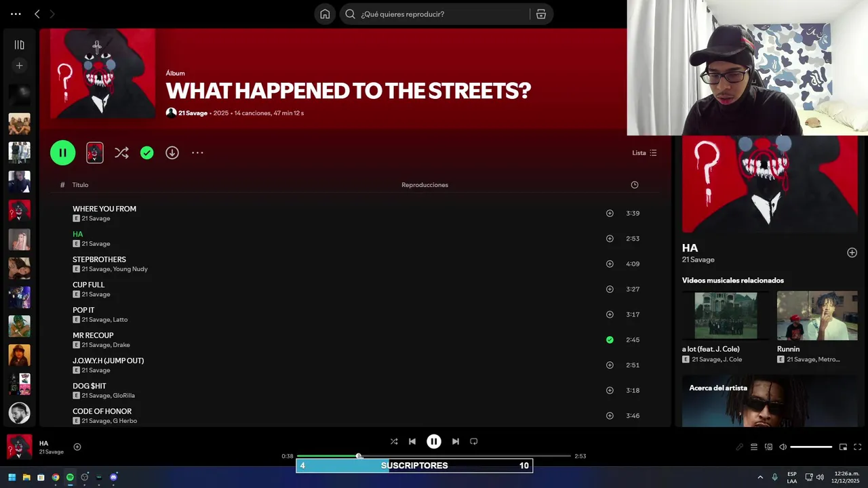This screenshot has width=868, height=488.
Task: Remove album from library via green checkmark
Action: [x=147, y=153]
